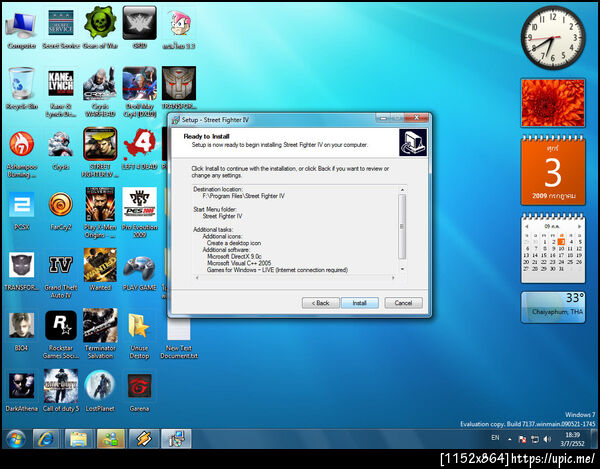Select the DarkAthena desktop icon
600x469 pixels.
click(x=21, y=392)
